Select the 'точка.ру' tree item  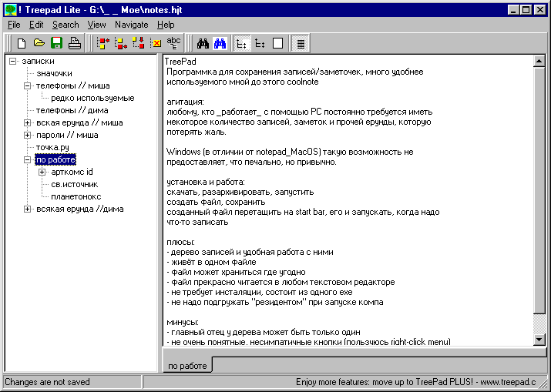tap(52, 147)
